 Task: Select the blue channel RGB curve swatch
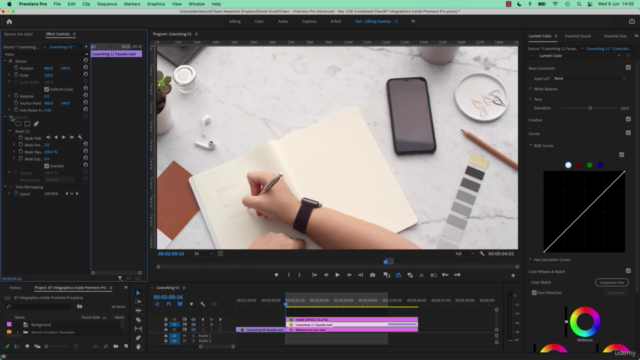coord(600,165)
